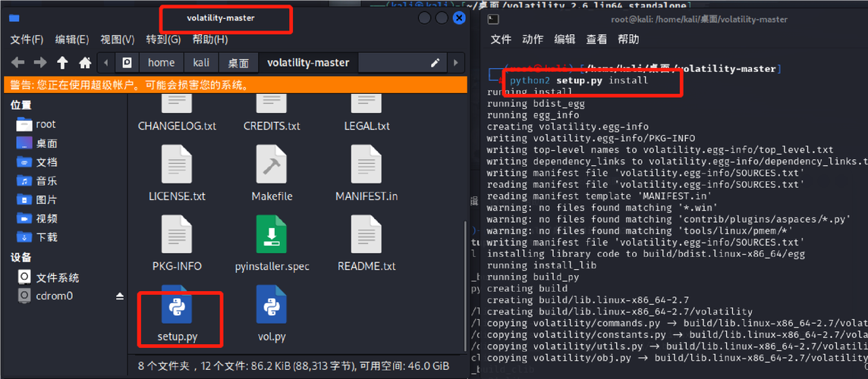The height and width of the screenshot is (379, 868).
Task: Open 文档 folder in sidebar
Action: (36, 162)
